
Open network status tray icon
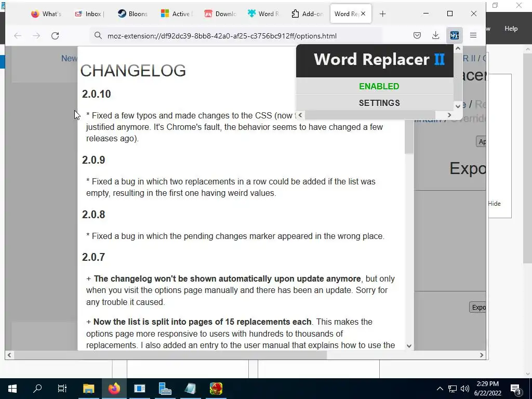[x=453, y=389]
